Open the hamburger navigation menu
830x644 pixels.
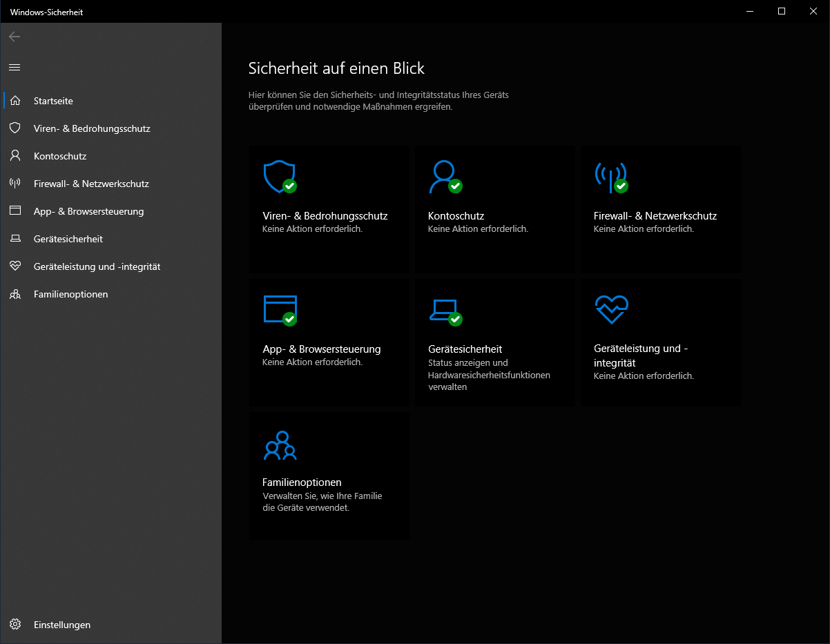click(15, 67)
